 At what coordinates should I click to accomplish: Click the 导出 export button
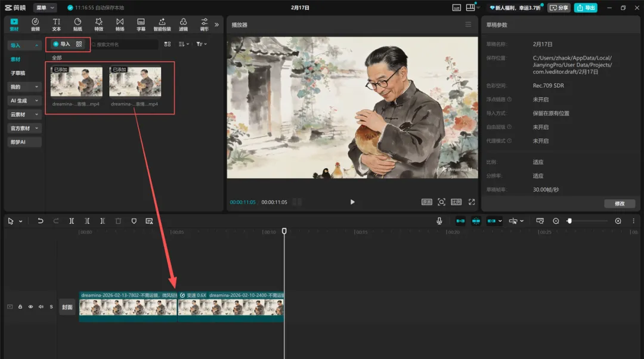(586, 8)
